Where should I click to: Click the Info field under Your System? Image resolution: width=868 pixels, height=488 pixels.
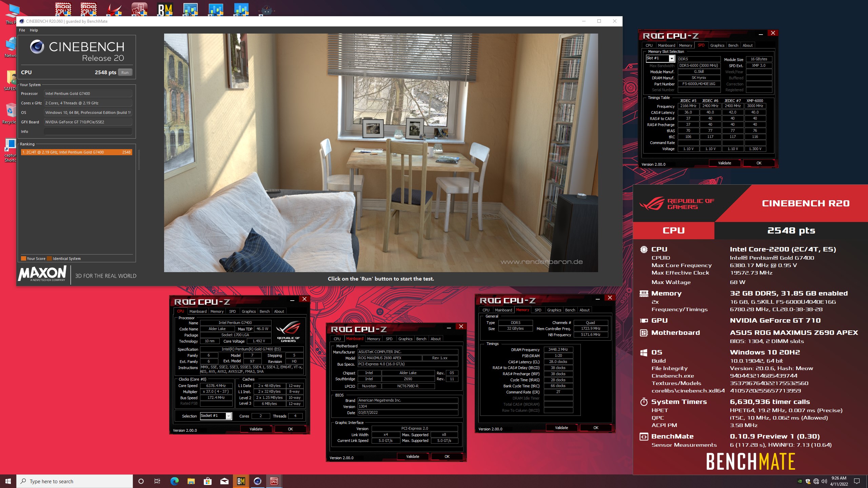pos(88,131)
